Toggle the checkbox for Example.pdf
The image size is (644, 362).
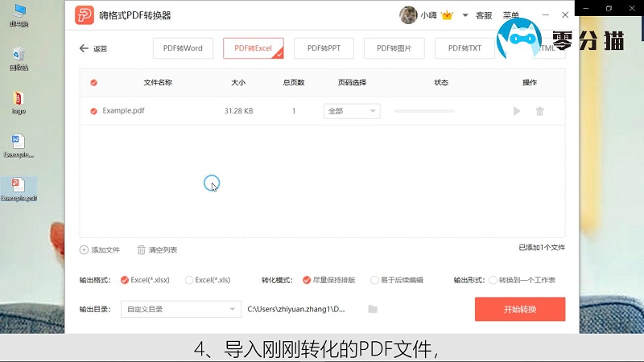click(x=93, y=111)
